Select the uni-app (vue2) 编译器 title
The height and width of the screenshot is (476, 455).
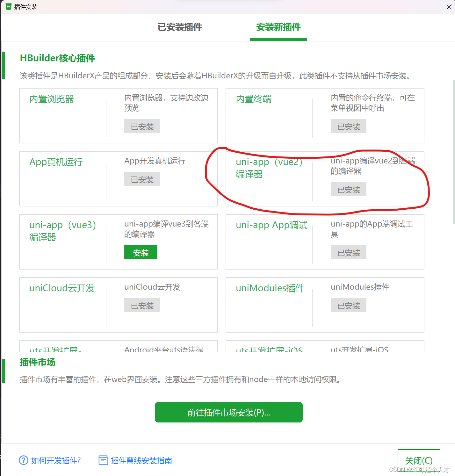[x=270, y=168]
